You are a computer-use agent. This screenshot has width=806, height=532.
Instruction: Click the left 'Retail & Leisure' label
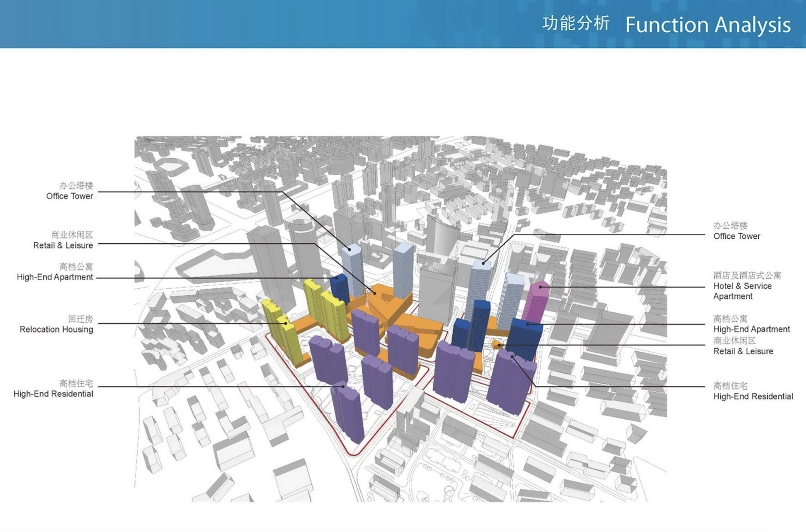coord(63,245)
